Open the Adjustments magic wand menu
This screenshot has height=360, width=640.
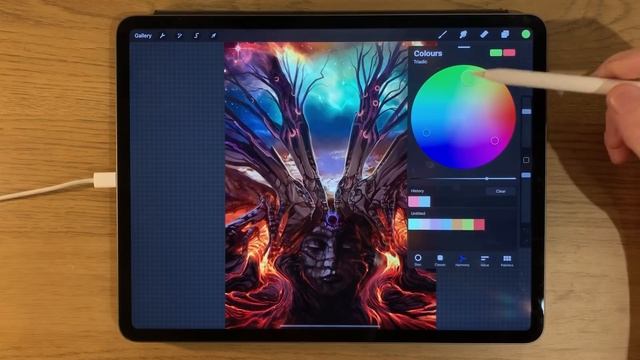click(179, 36)
